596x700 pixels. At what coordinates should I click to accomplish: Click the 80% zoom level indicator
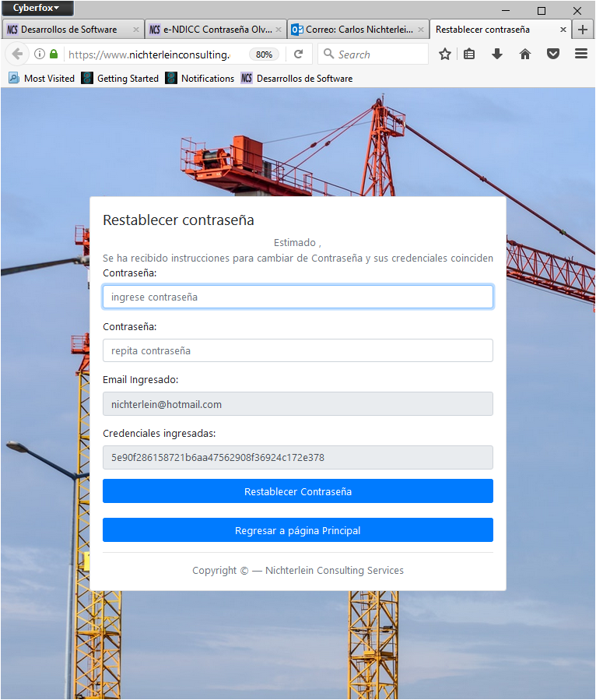[264, 55]
